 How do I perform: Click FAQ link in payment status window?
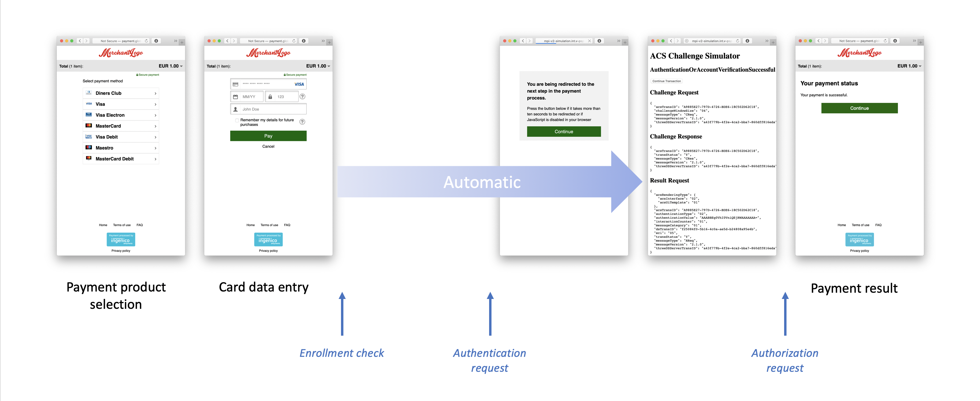(x=878, y=225)
